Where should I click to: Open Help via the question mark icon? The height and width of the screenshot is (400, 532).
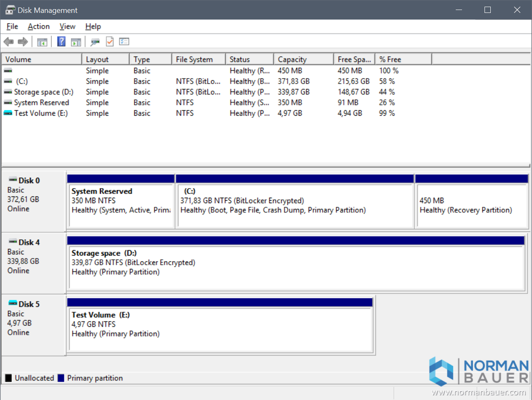tap(61, 42)
